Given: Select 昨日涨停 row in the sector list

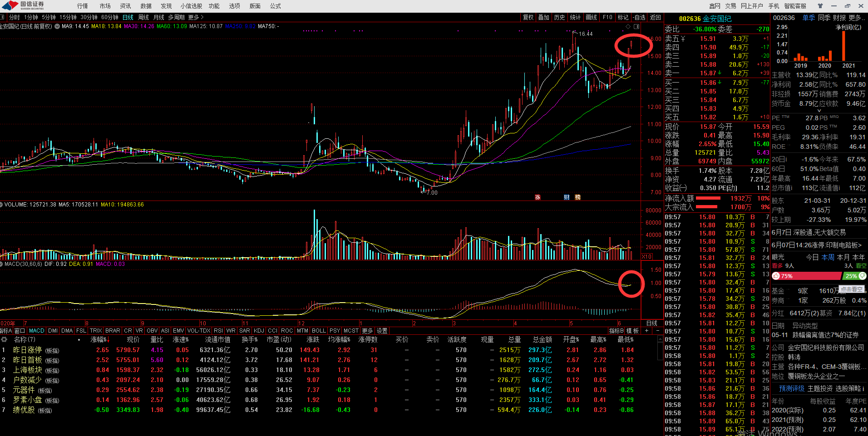Looking at the screenshot, I should click(27, 350).
